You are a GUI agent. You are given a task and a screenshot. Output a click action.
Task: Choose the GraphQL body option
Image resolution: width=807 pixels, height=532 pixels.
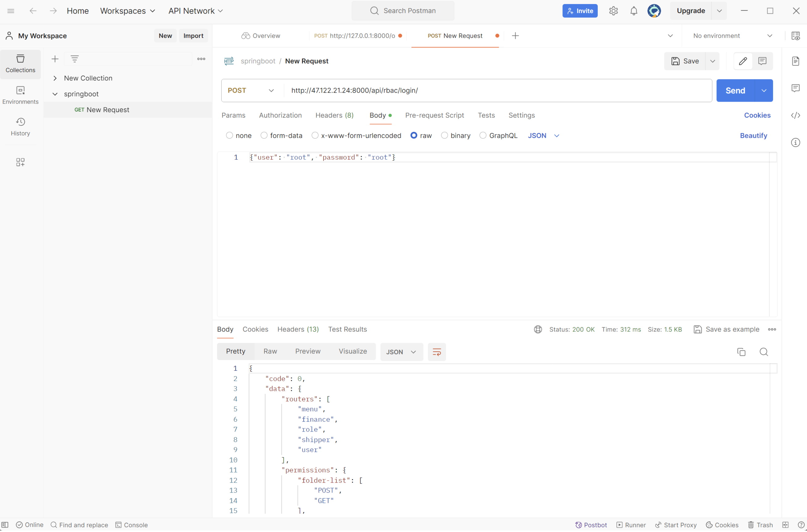click(482, 136)
